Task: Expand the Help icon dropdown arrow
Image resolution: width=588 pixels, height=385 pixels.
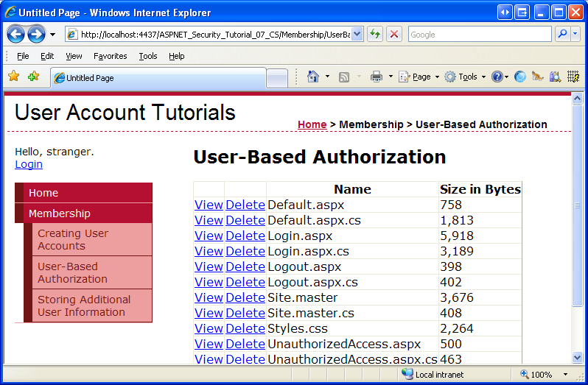Action: [507, 77]
